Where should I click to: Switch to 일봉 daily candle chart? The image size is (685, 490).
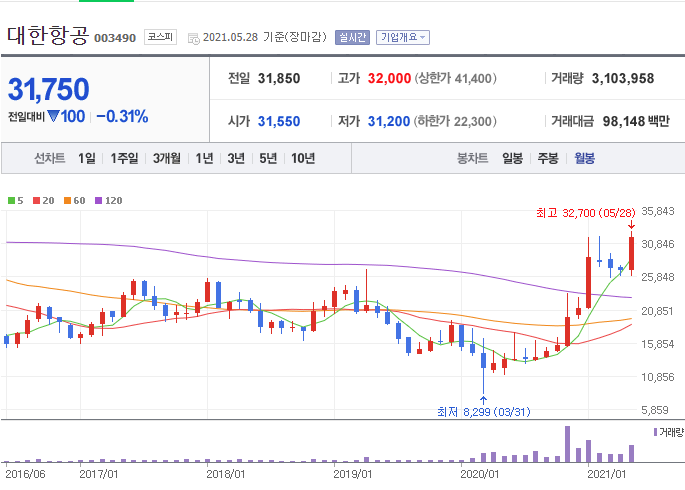(x=512, y=158)
